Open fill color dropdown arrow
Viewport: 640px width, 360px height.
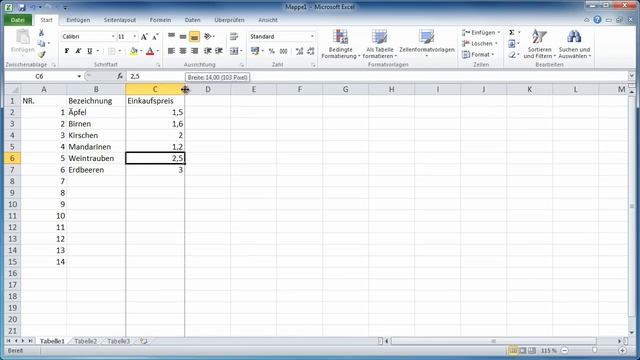(x=141, y=51)
